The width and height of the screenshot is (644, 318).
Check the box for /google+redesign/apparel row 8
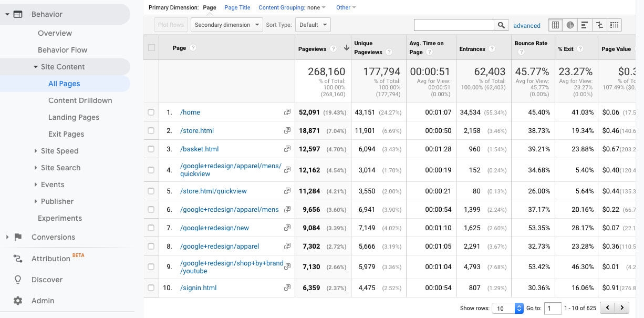151,247
